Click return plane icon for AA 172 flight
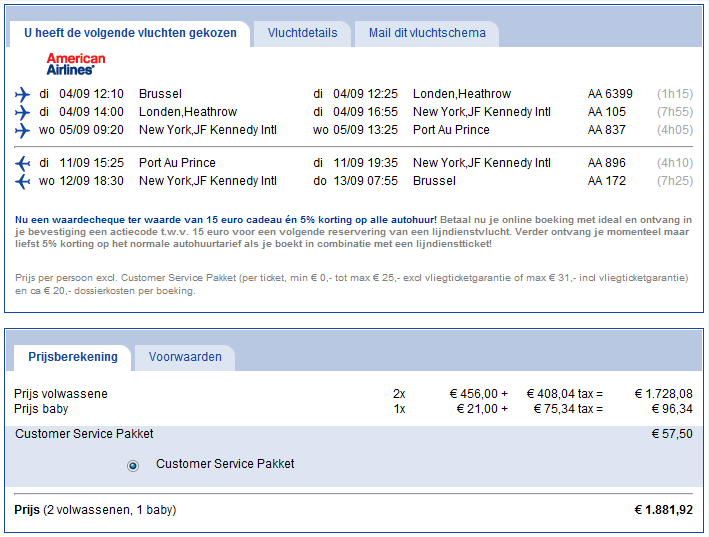The width and height of the screenshot is (709, 537). [22, 181]
